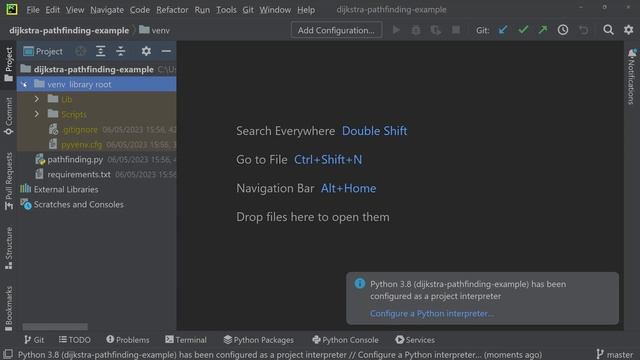This screenshot has width=640, height=360.
Task: Open the Terminal tool window tab
Action: (x=186, y=340)
